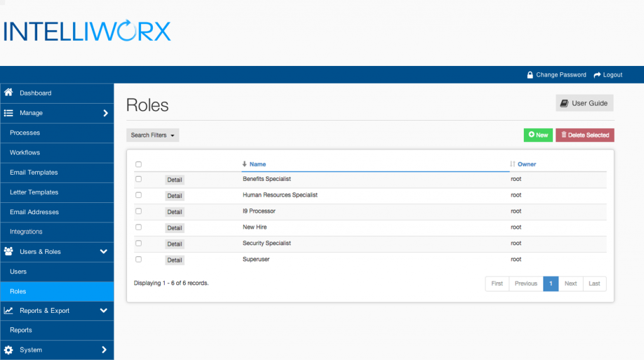
Task: Click the 'Superuser' role name
Action: (256, 259)
